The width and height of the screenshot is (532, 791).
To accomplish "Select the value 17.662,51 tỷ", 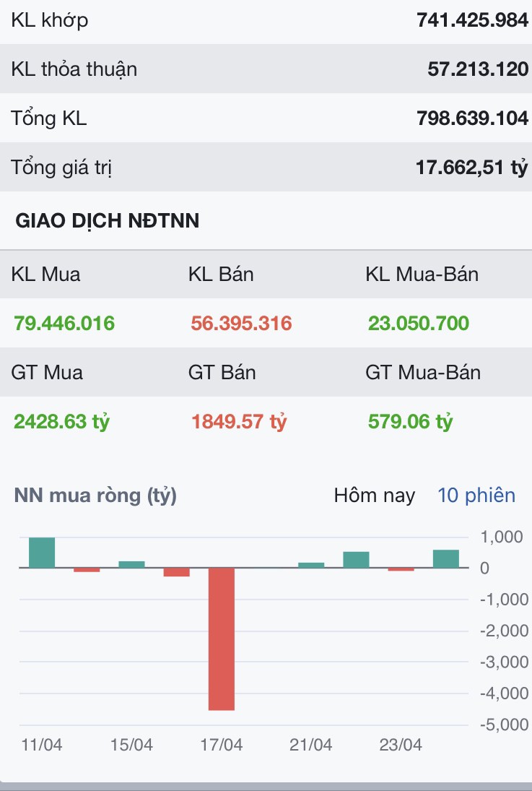I will (x=471, y=168).
